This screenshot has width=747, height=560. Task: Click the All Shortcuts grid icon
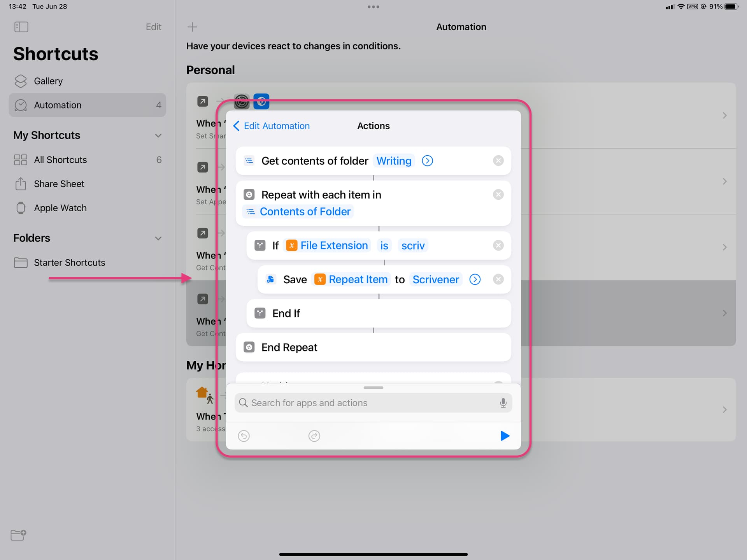(x=21, y=160)
